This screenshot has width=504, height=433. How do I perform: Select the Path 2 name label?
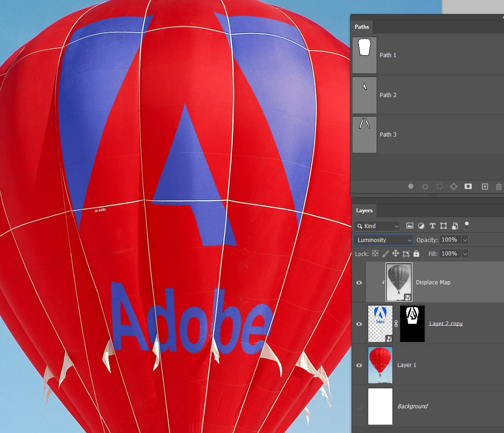coord(388,95)
